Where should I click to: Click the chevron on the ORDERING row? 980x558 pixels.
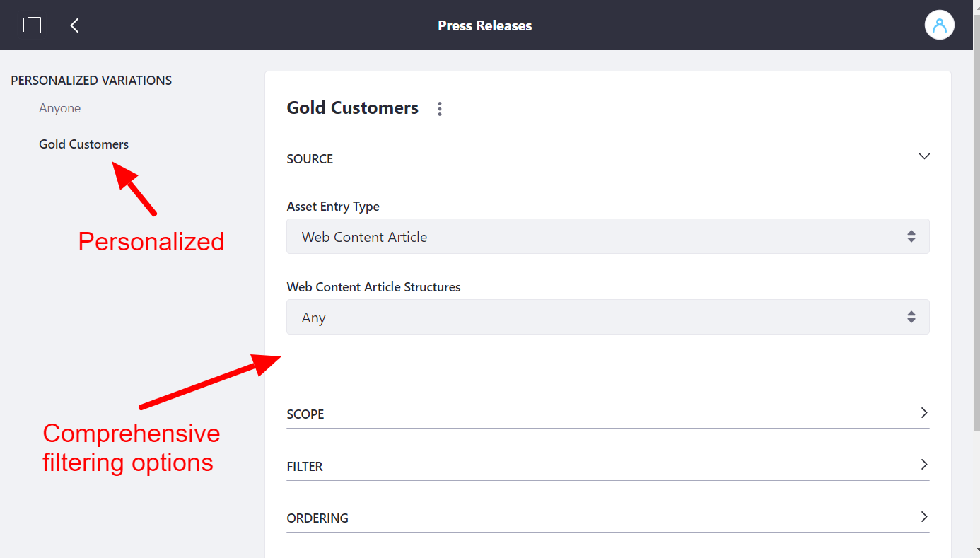pos(923,517)
